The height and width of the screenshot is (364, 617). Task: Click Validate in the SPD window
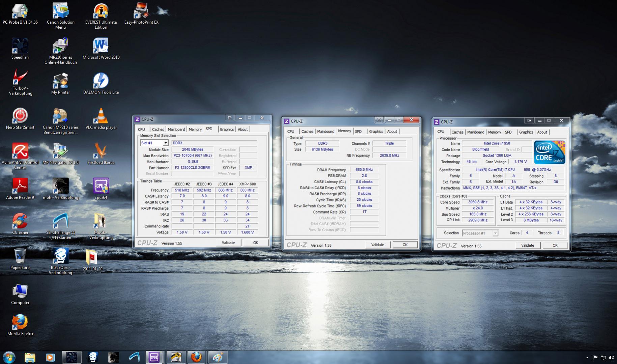(228, 243)
